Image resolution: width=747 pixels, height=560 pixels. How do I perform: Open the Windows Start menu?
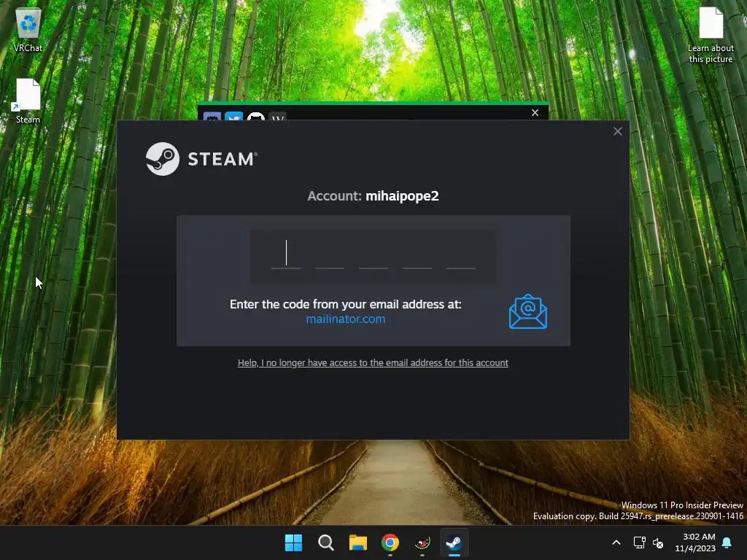(x=293, y=542)
